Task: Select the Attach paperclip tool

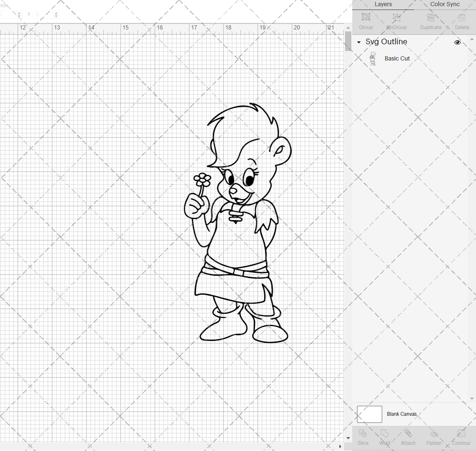Action: click(x=408, y=433)
